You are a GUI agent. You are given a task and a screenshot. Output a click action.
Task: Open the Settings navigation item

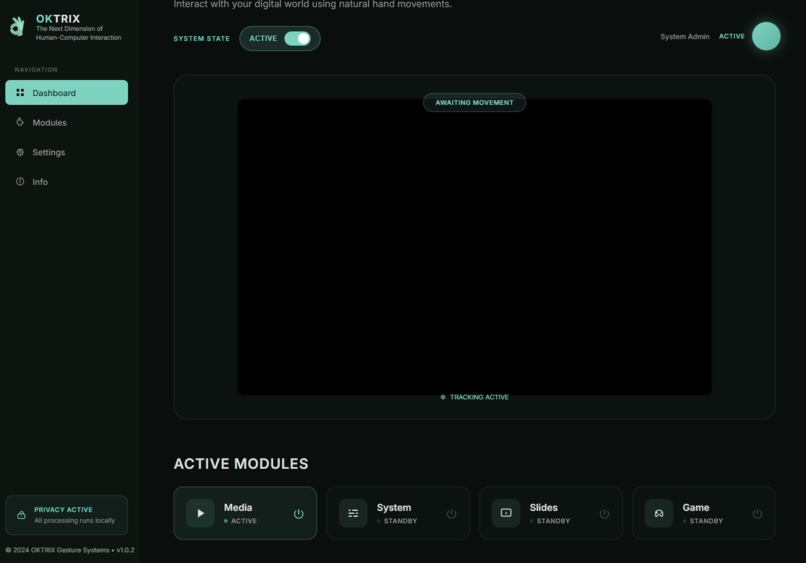tap(66, 152)
